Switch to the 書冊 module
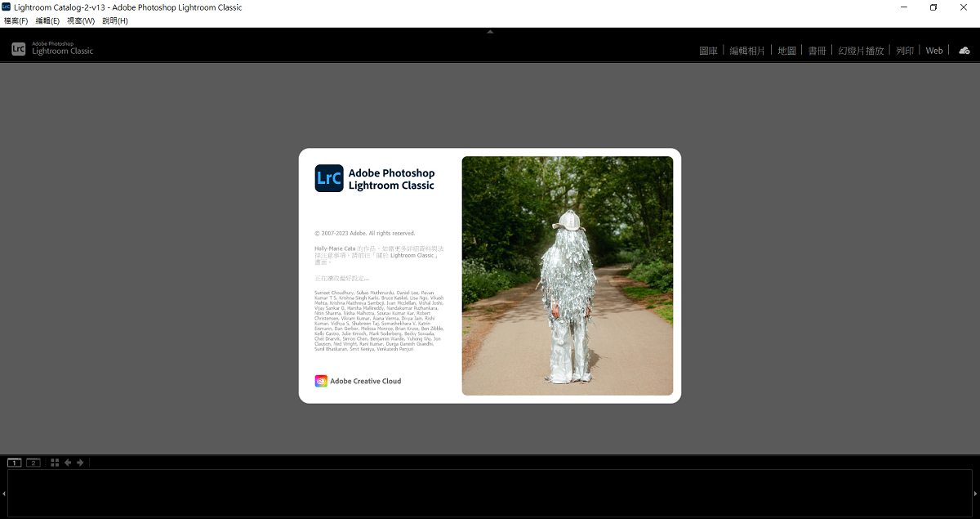The image size is (980, 519). pos(817,51)
